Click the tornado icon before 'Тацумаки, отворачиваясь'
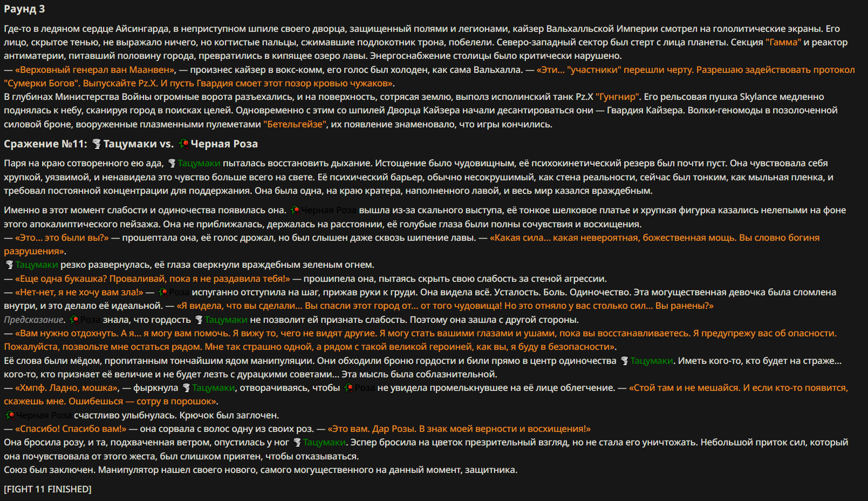This screenshot has height=501, width=868. pos(186,388)
